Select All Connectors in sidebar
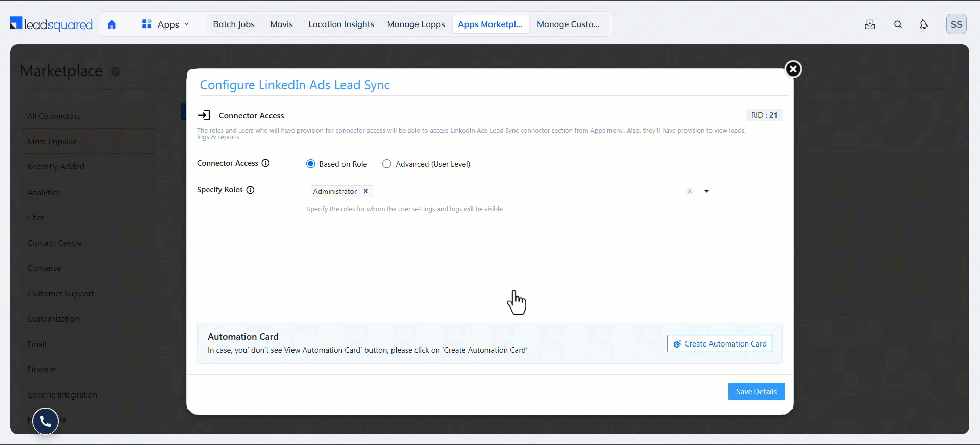This screenshot has height=445, width=980. coord(88,116)
